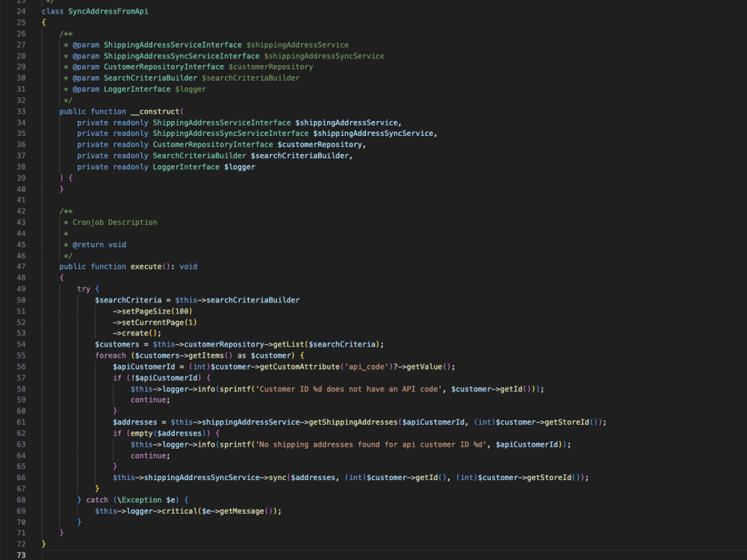Click line number 47 in the gutter
This screenshot has width=747, height=560.
(21, 267)
